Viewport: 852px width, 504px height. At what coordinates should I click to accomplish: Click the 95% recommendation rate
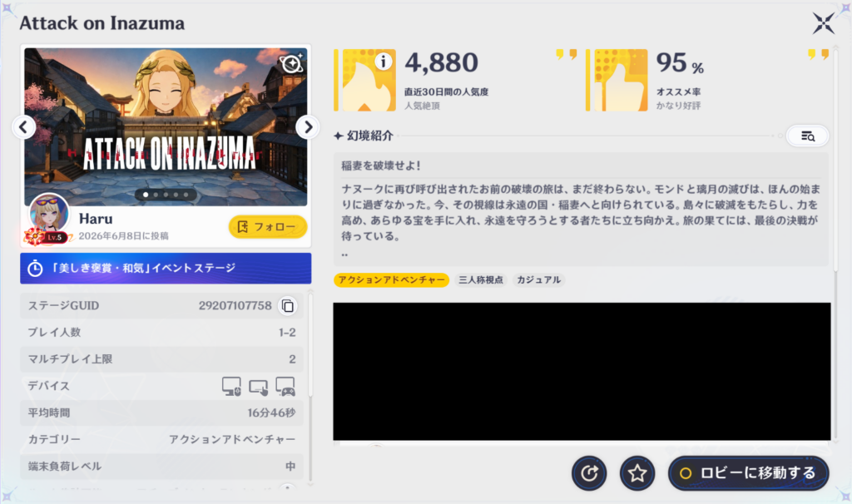click(x=680, y=63)
